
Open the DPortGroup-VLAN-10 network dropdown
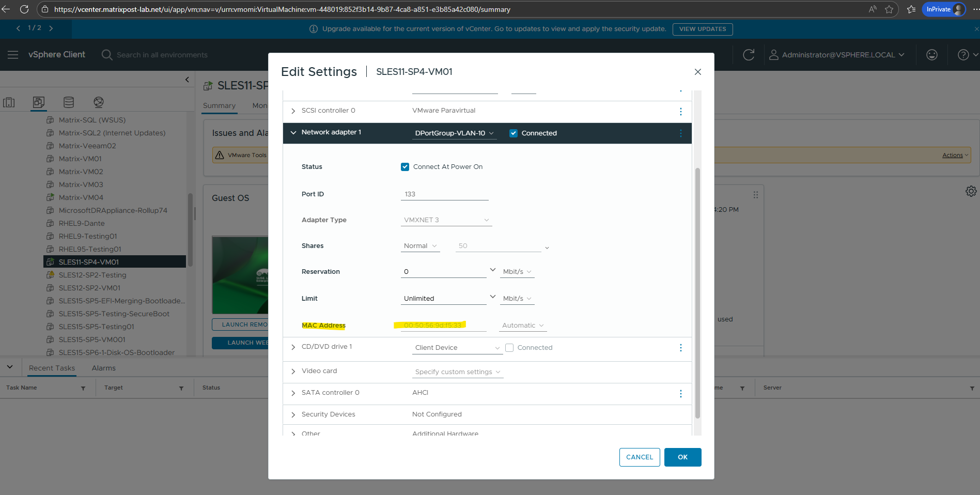(x=454, y=133)
